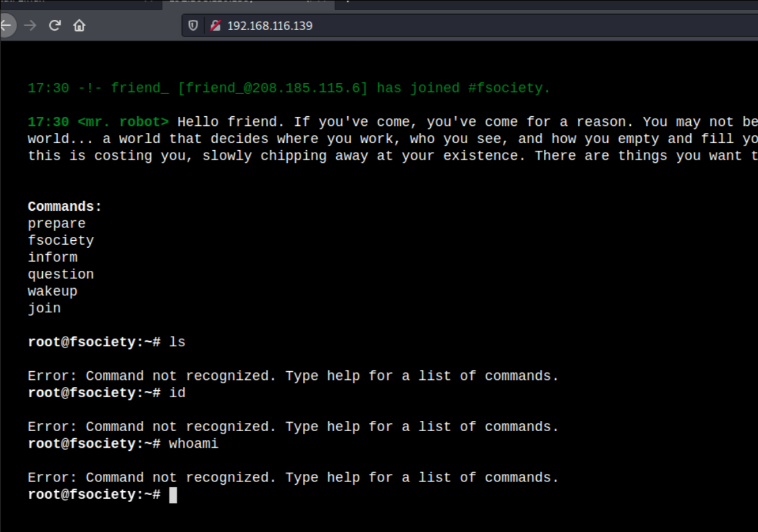Open the tracking protection shield panel
Screen dimensions: 758x532
193,26
